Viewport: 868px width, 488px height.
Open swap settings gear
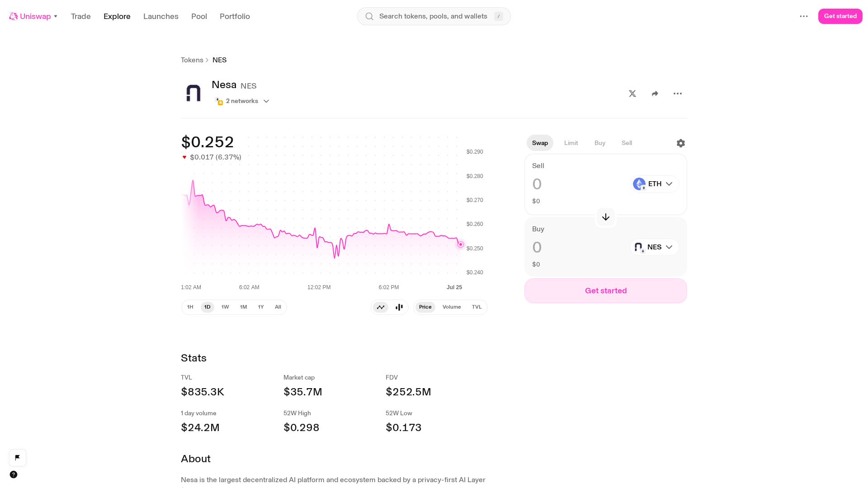click(x=681, y=143)
